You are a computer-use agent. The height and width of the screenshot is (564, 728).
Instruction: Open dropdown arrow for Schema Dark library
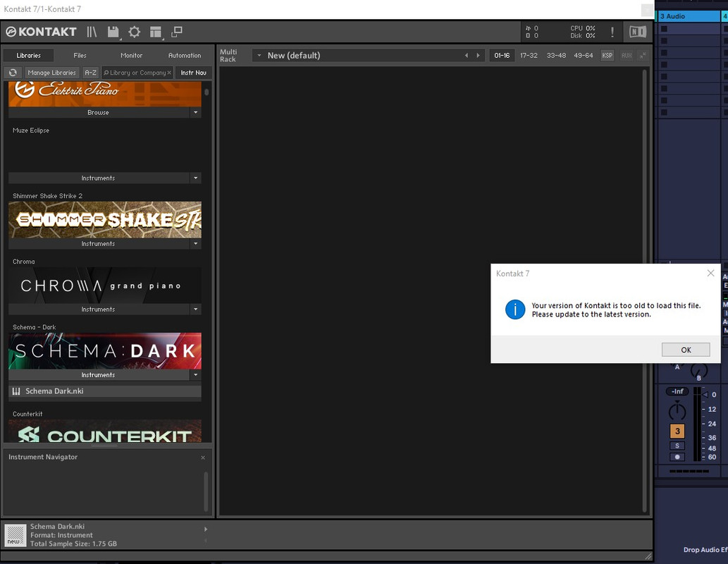coord(195,374)
